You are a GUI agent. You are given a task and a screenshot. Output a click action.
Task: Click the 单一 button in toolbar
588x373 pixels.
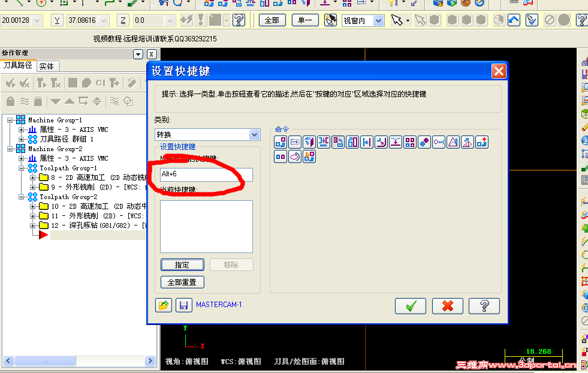click(x=305, y=20)
